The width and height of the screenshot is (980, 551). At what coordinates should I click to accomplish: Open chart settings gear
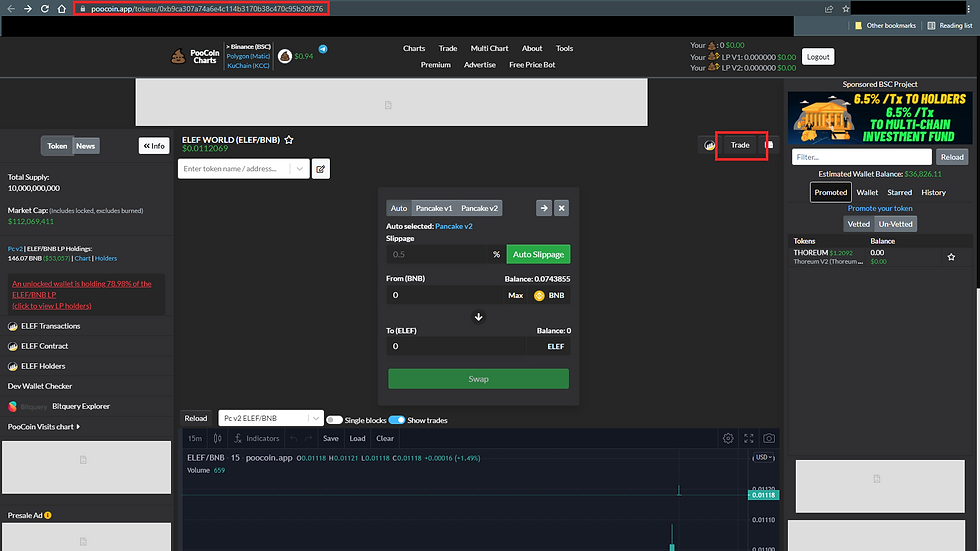tap(728, 439)
